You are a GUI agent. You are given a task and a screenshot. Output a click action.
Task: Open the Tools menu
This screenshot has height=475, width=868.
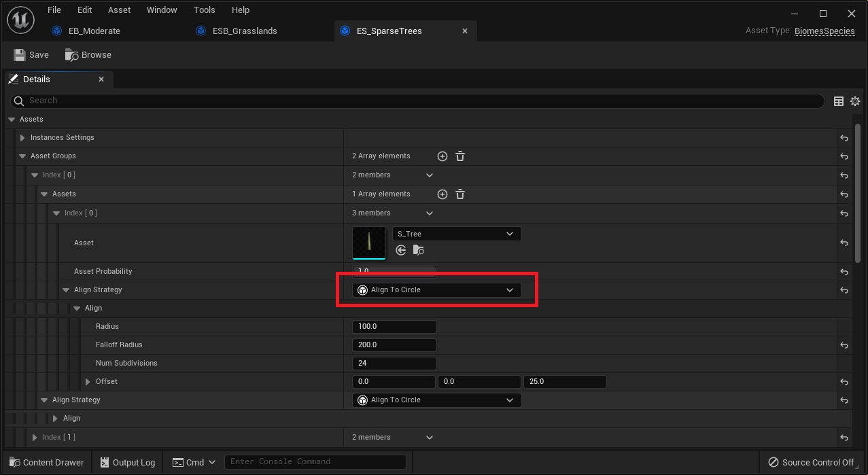pyautogui.click(x=204, y=10)
